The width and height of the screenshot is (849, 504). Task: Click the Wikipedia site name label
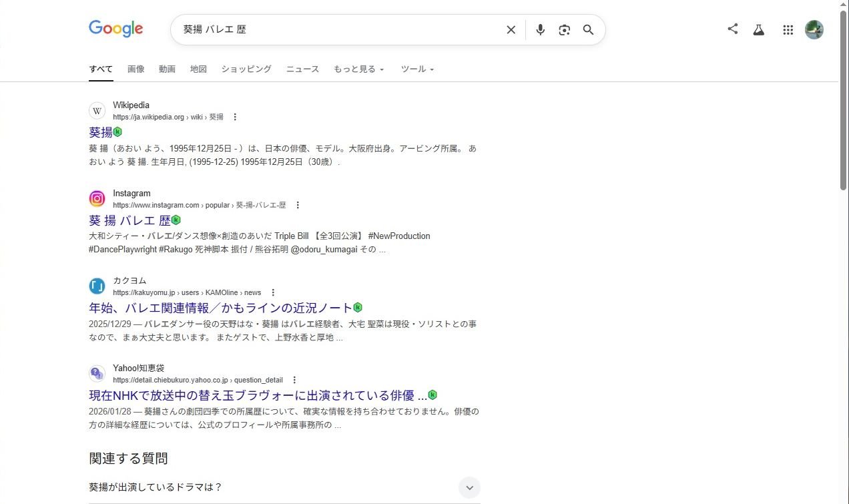pyautogui.click(x=131, y=105)
